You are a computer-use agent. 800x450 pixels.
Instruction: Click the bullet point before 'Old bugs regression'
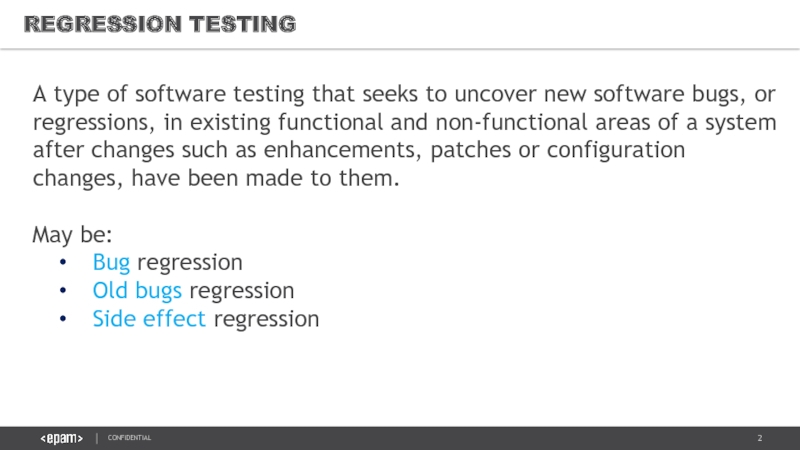pos(63,292)
